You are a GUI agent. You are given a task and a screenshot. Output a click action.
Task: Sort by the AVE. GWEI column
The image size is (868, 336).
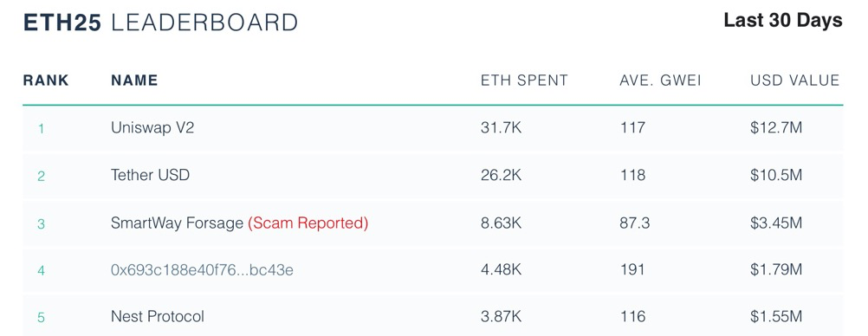pyautogui.click(x=660, y=81)
